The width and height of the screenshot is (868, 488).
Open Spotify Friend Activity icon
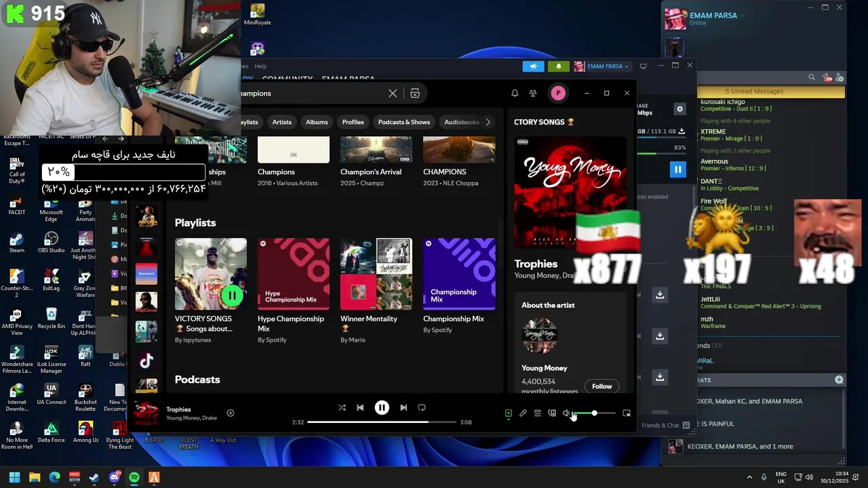pyautogui.click(x=533, y=94)
